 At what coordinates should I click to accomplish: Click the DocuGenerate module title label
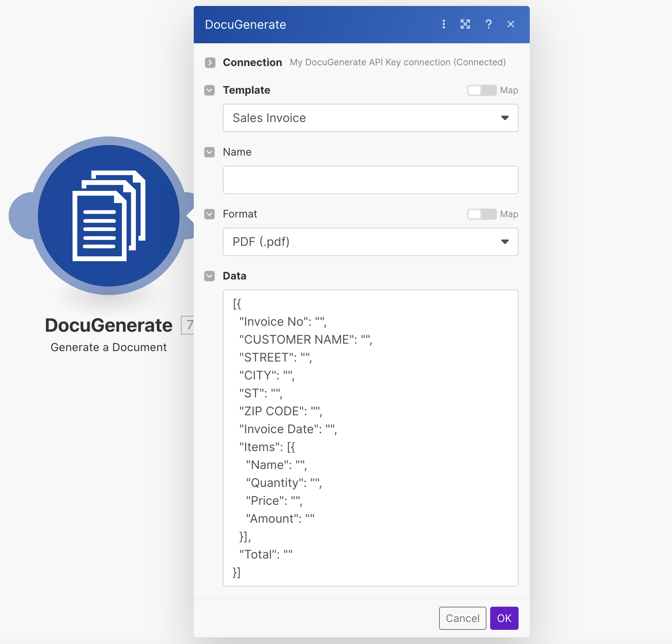(x=109, y=325)
